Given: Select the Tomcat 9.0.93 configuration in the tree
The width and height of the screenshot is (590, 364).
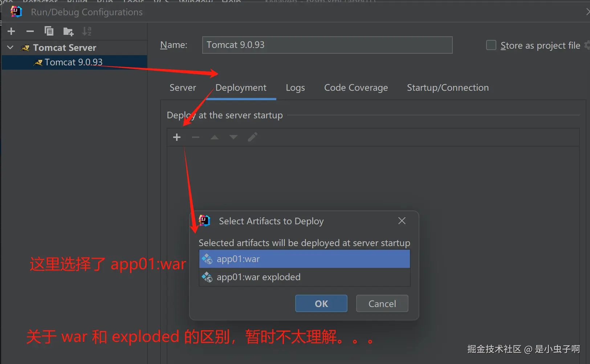Looking at the screenshot, I should [x=74, y=62].
